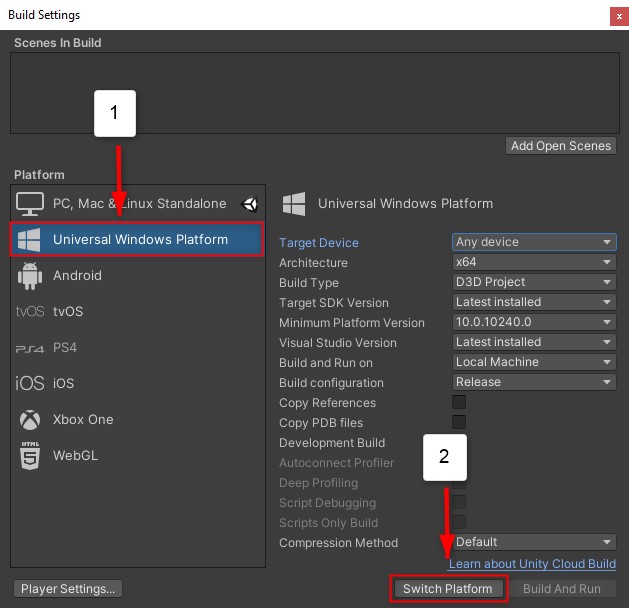The width and height of the screenshot is (629, 608).
Task: Open the Target SDK Version dropdown
Action: 534,302
